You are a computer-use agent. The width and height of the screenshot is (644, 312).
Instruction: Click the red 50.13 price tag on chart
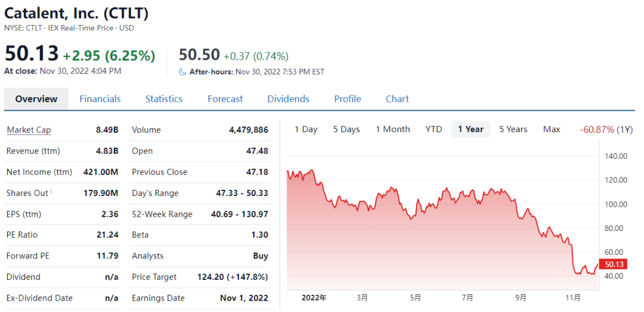(x=614, y=264)
